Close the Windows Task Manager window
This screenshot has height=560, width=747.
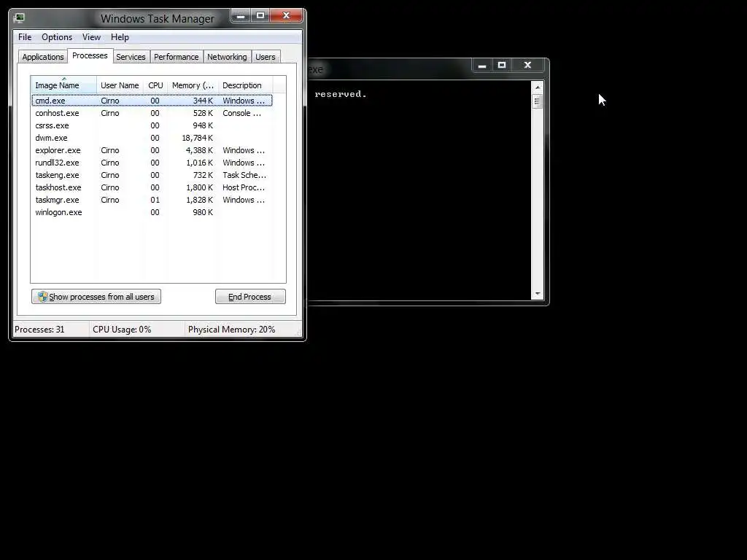286,16
